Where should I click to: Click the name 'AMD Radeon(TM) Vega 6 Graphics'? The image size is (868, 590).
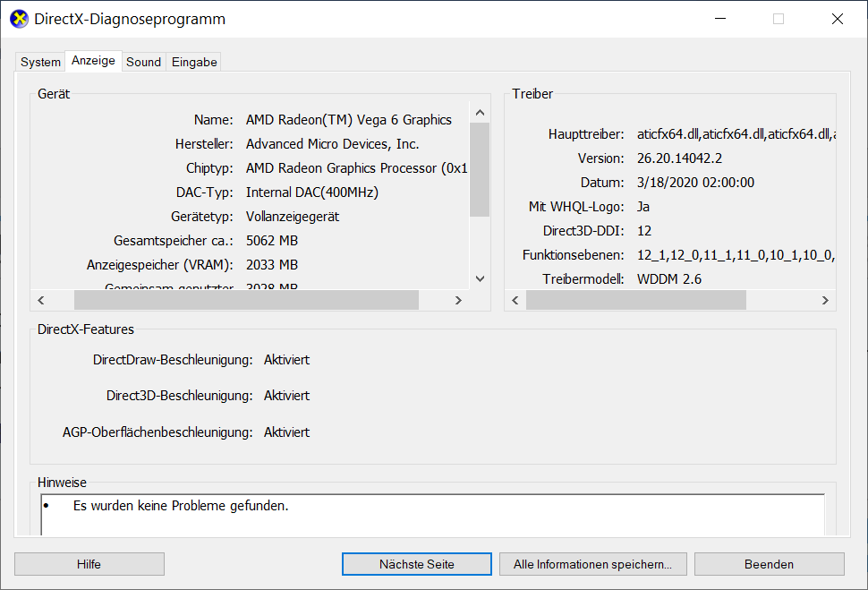(x=349, y=120)
